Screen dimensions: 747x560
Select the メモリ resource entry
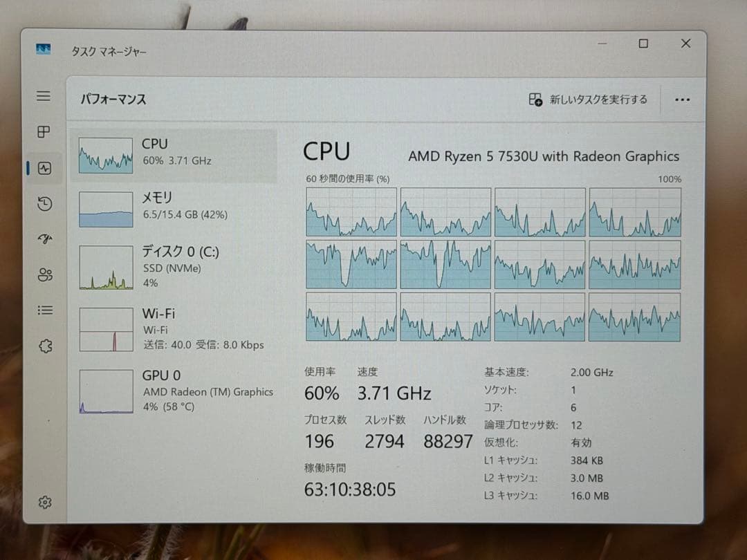[x=174, y=209]
